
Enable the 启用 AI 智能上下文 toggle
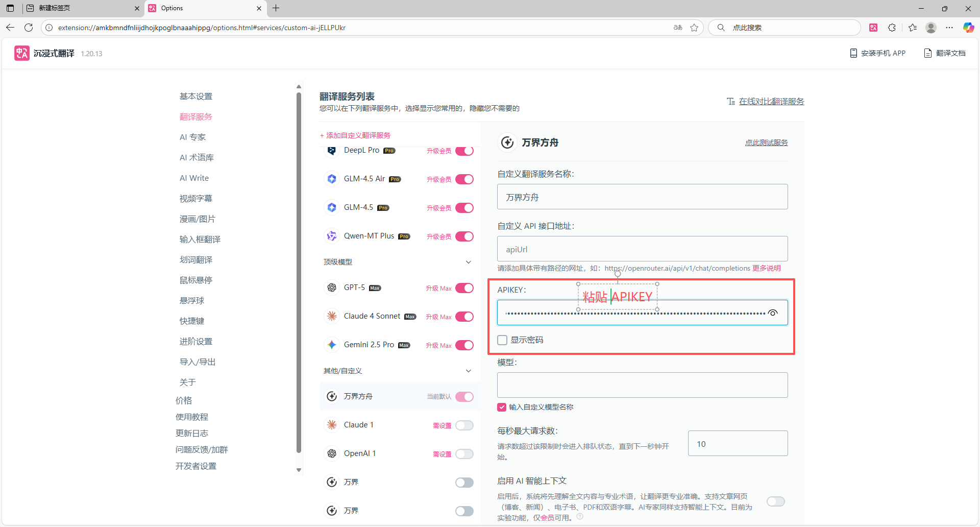click(x=775, y=501)
